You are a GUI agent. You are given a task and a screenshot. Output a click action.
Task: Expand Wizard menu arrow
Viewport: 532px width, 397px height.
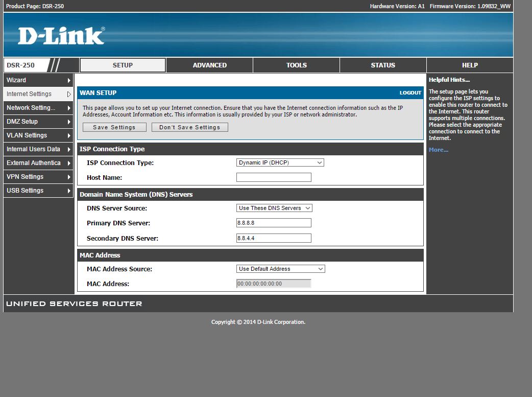coord(69,81)
